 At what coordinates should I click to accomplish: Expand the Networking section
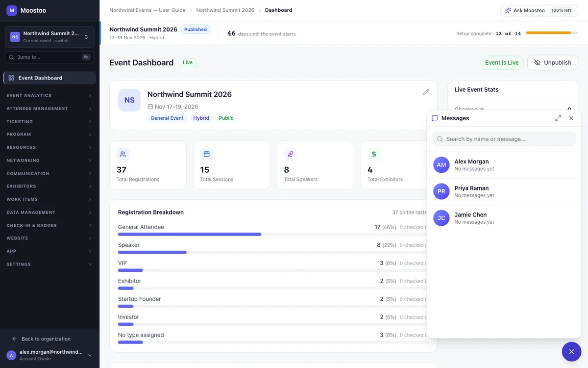(49, 160)
